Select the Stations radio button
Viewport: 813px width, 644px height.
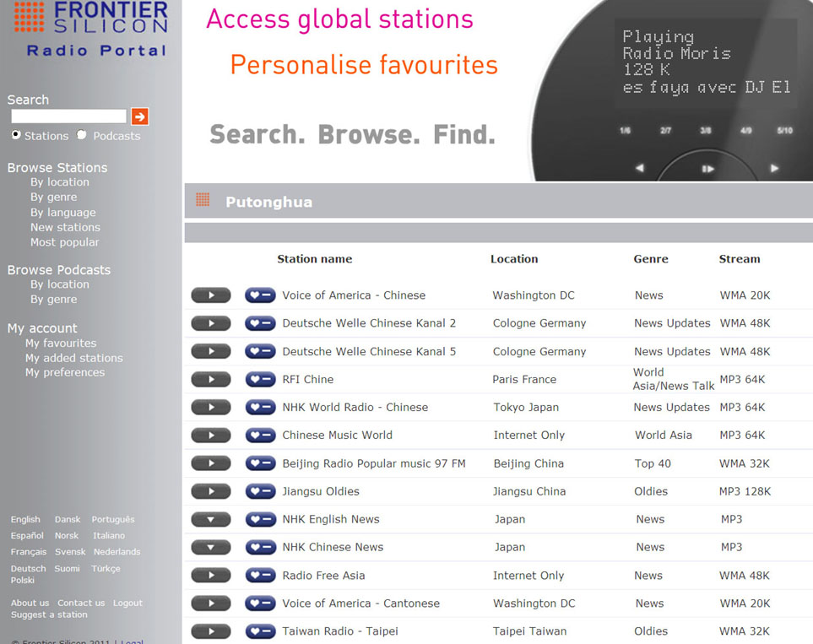[16, 135]
